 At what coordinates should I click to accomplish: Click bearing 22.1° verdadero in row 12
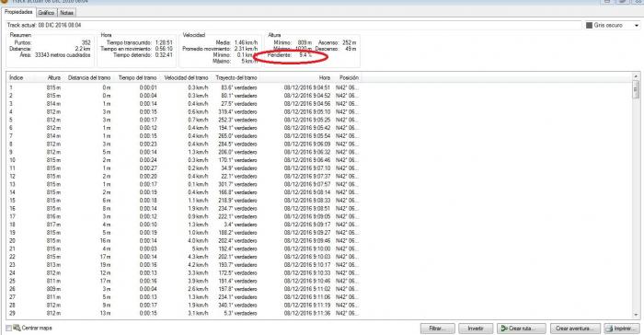point(239,177)
